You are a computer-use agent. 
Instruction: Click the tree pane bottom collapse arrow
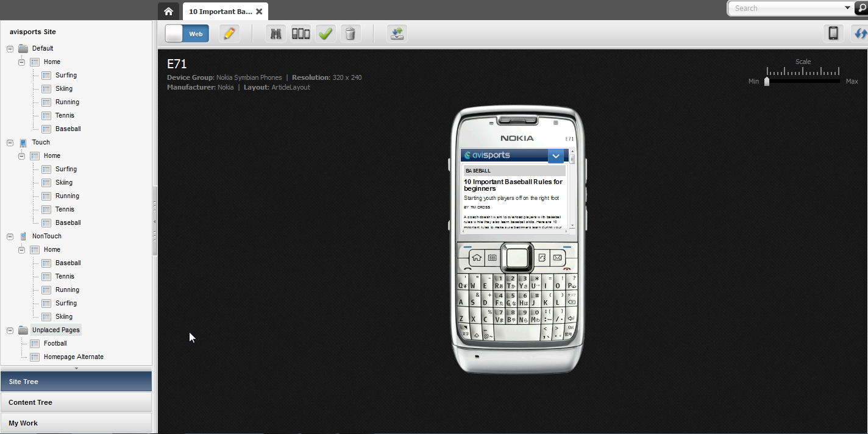pyautogui.click(x=76, y=368)
